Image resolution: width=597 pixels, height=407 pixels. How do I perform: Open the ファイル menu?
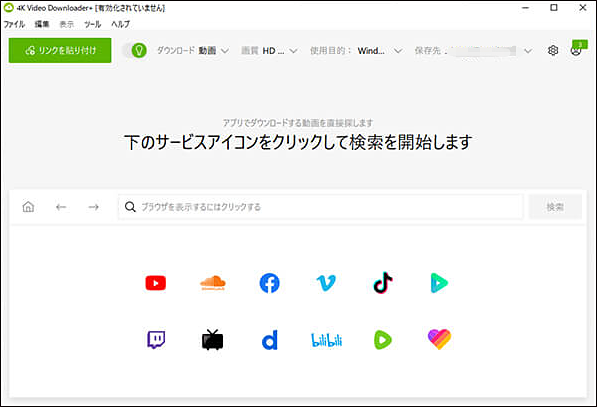point(14,24)
